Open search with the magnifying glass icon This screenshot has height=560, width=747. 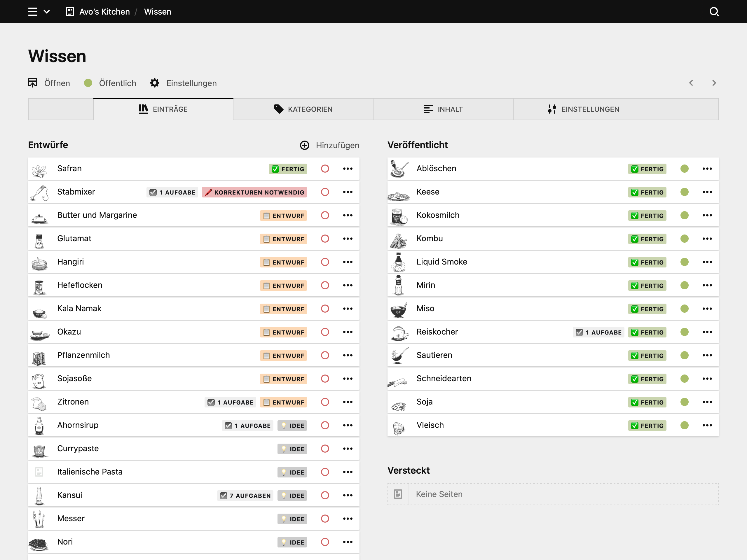[714, 11]
